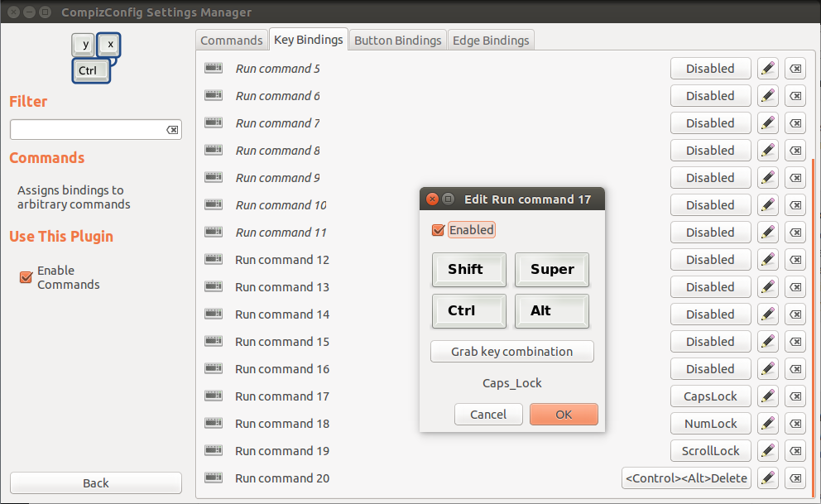Click Grab key combination button
Viewport: 821px width, 504px height.
click(x=512, y=351)
